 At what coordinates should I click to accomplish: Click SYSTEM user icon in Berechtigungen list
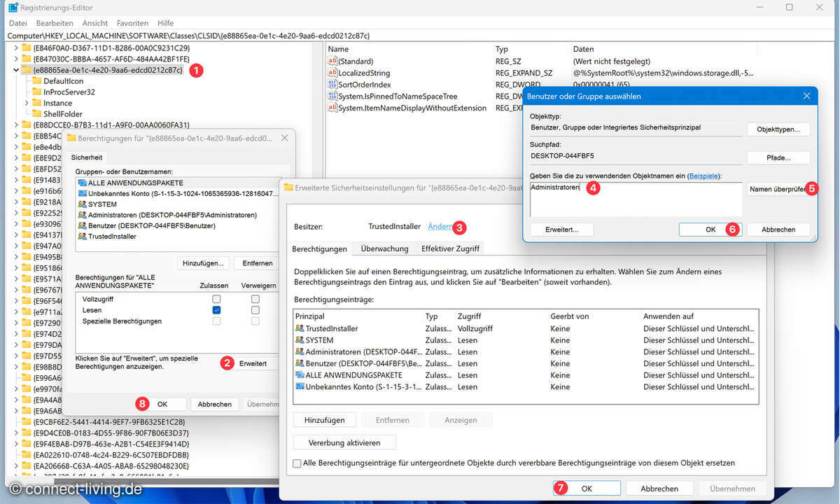point(83,204)
